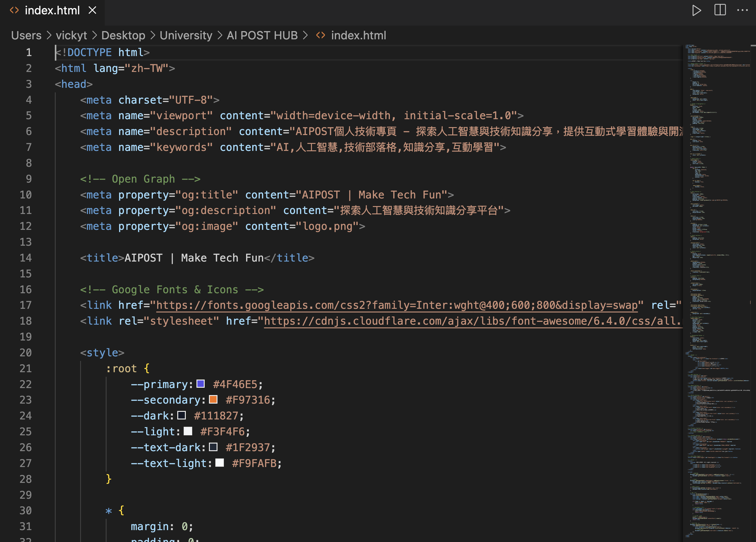The width and height of the screenshot is (756, 542).
Task: Click the DOCTYPE html declaration
Action: click(x=102, y=52)
